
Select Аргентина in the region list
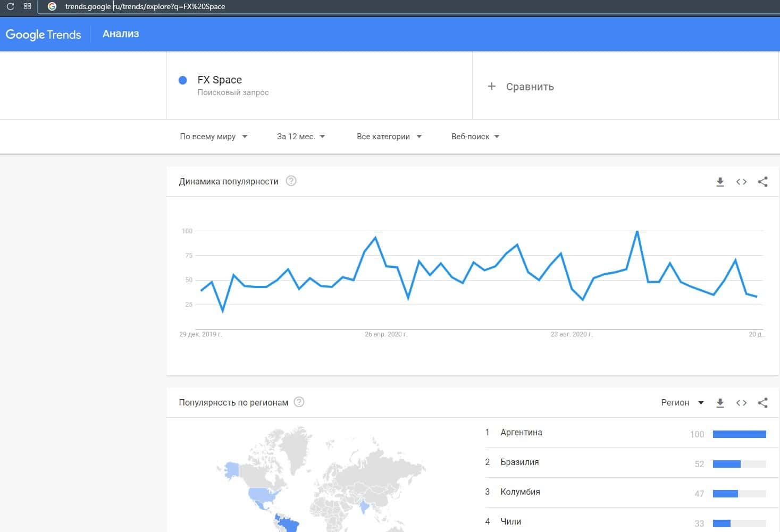(x=521, y=433)
